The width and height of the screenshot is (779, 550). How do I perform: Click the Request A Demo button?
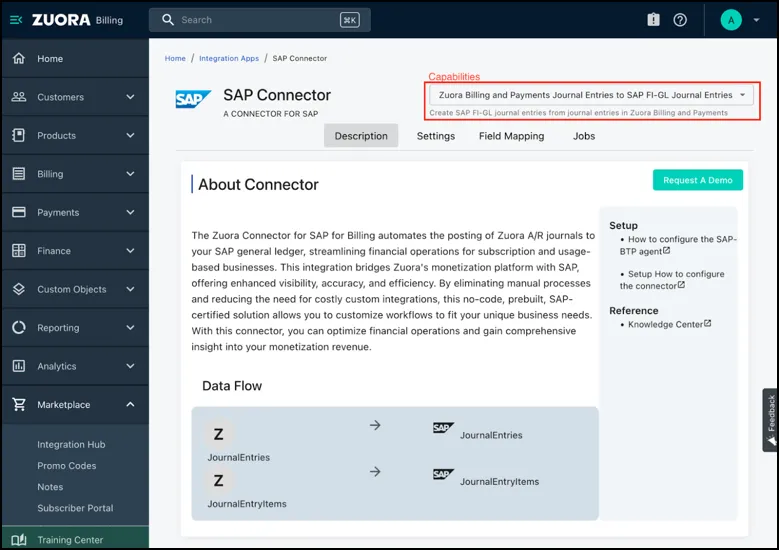pos(698,180)
